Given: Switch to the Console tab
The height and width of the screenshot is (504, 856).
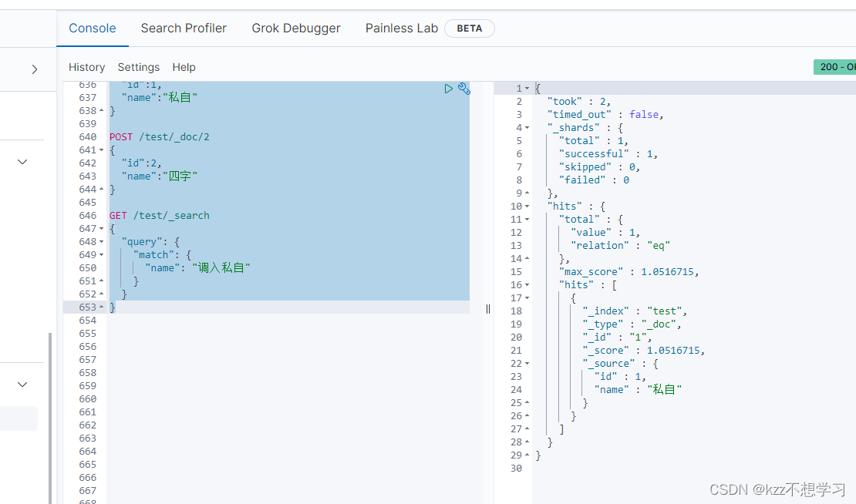Looking at the screenshot, I should coord(93,29).
